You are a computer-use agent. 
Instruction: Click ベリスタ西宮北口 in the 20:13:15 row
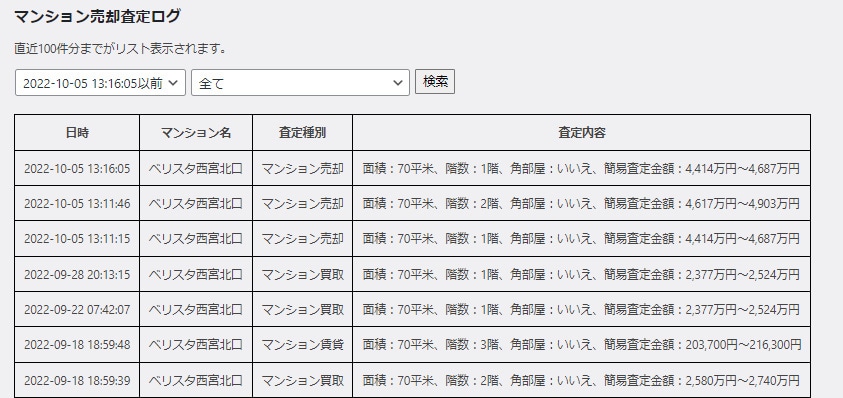point(196,274)
